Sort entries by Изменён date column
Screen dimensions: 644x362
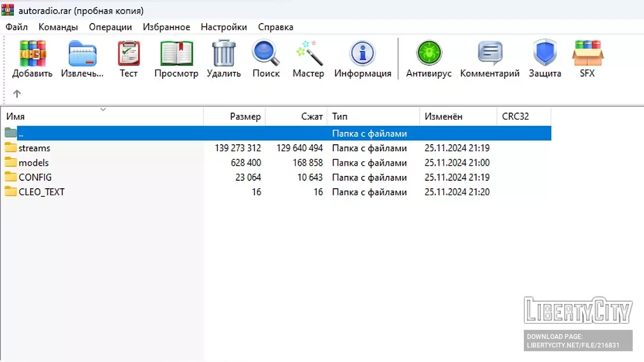pos(443,116)
